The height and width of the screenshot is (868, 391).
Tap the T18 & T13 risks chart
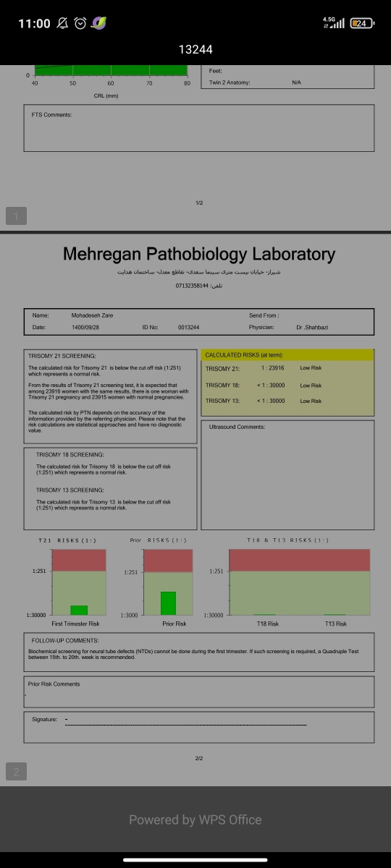pyautogui.click(x=299, y=582)
